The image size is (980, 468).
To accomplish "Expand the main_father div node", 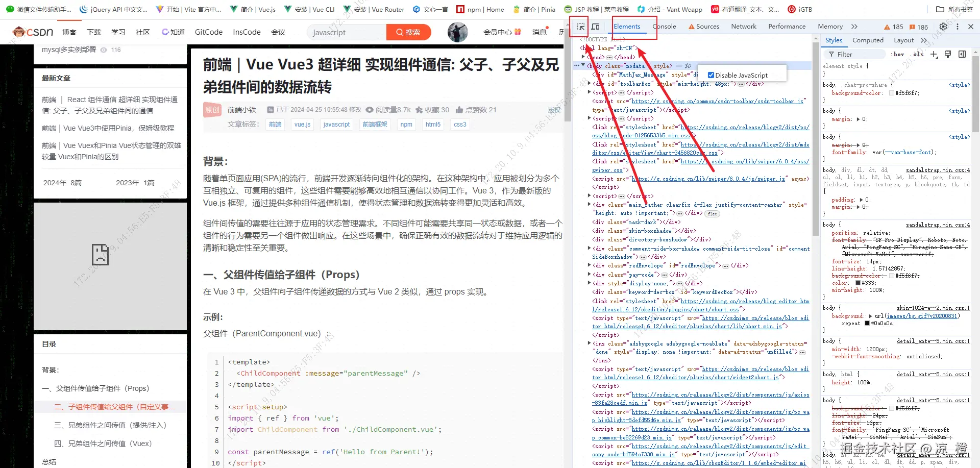I will tap(590, 205).
